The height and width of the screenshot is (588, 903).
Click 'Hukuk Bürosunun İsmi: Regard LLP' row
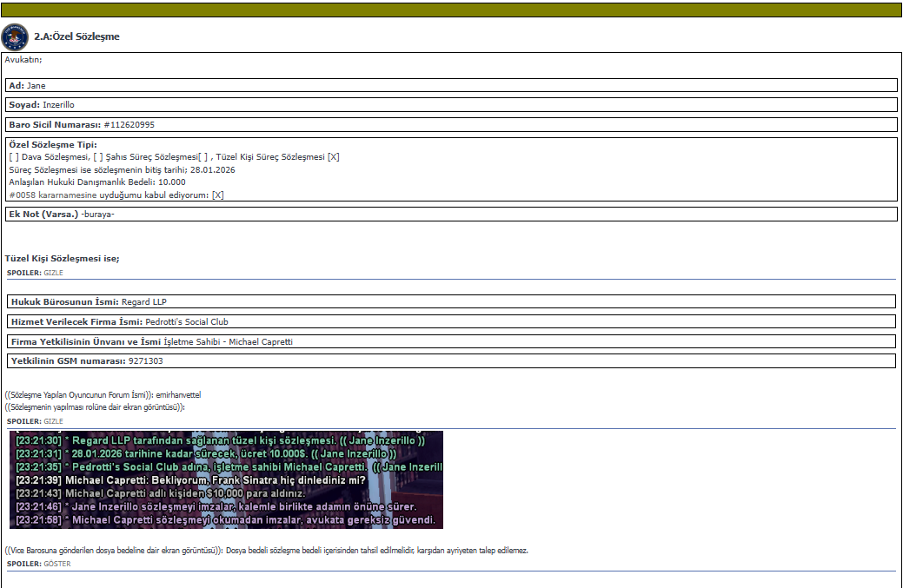pyautogui.click(x=452, y=301)
